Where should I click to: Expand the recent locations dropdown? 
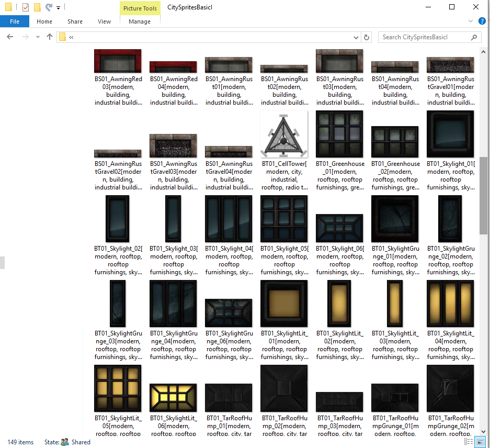point(38,37)
